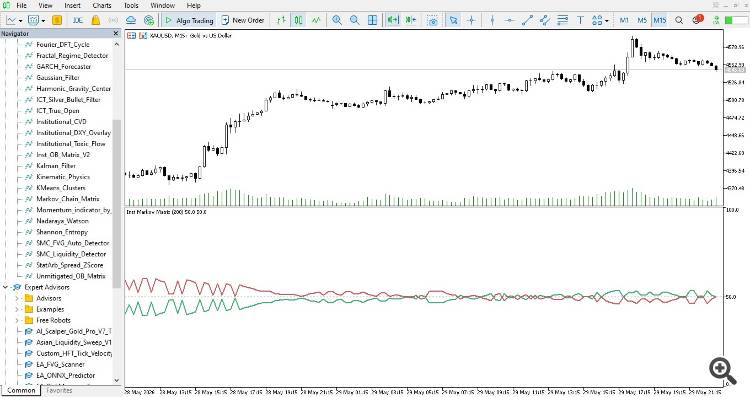Viewport: 750px width, 397px height.
Task: Switch timeframe to M5
Action: 642,21
